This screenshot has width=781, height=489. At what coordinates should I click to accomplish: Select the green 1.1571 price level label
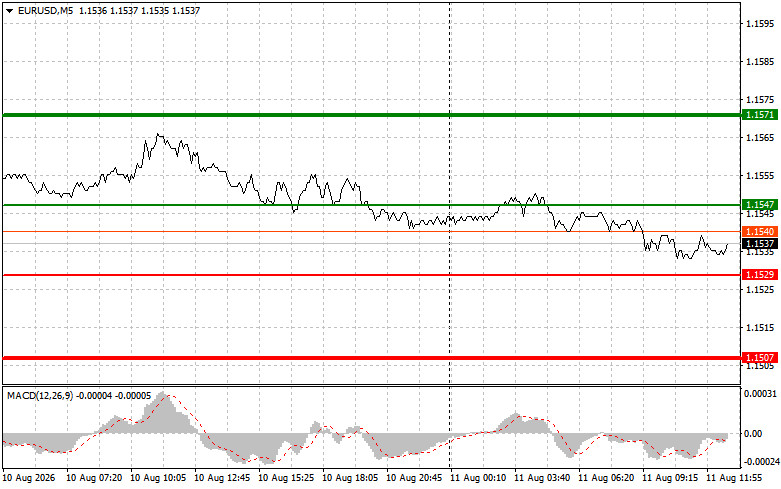760,115
